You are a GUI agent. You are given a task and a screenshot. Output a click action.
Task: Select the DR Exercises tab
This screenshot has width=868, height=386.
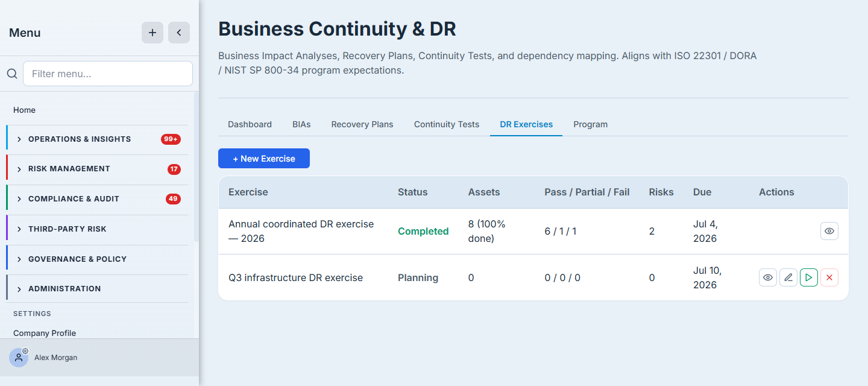[x=526, y=124]
